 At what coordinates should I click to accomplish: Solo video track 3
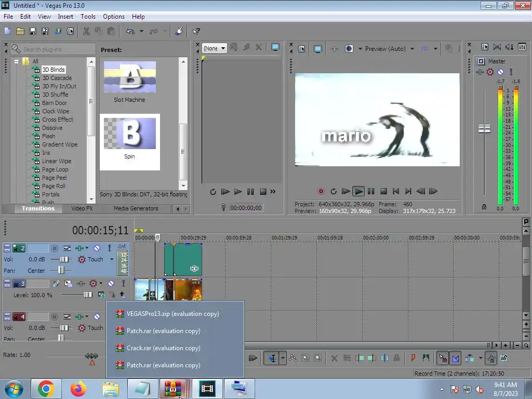(124, 283)
